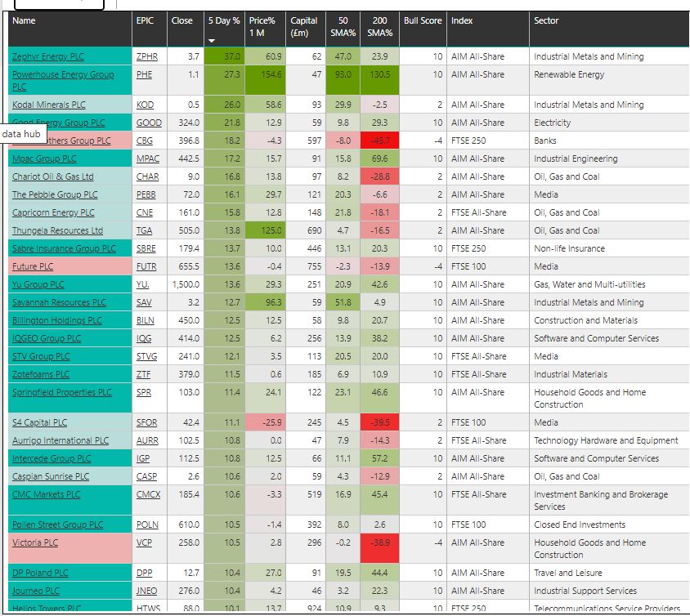Screen dimensions: 690x616
Task: Click the SFOR ticker link
Action: pos(147,422)
